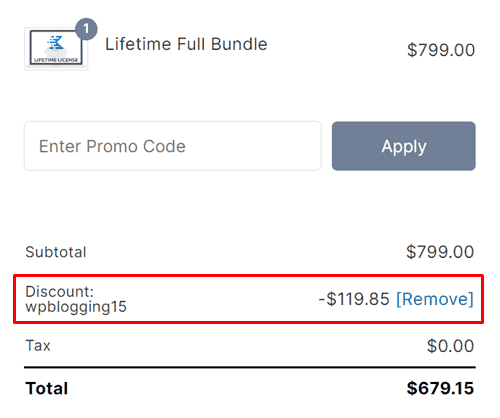
Task: Click the LIFETIME LICENSE text in thumbnail
Action: click(56, 60)
